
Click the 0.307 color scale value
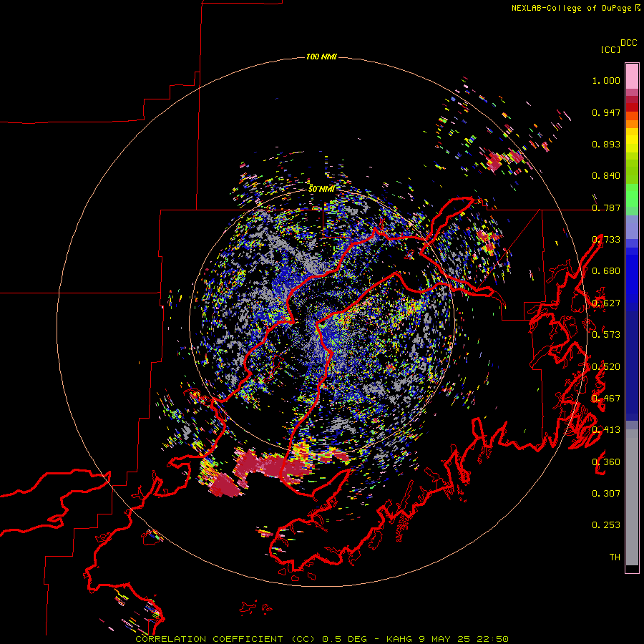606,494
